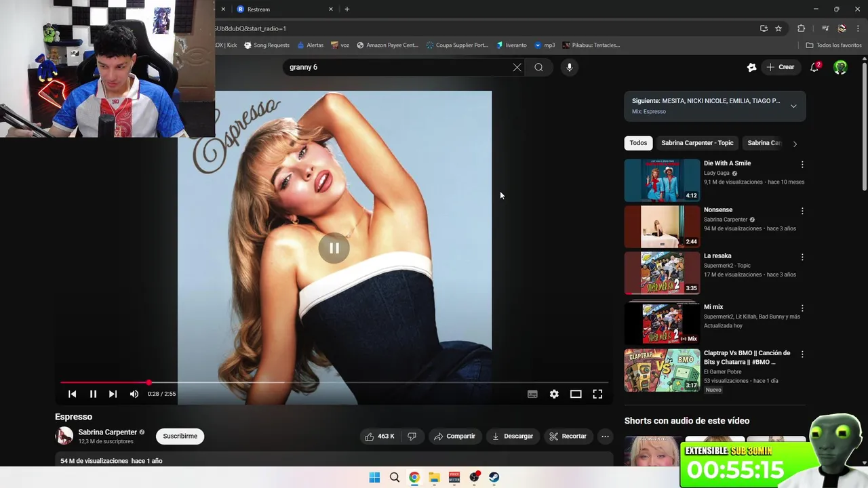
Task: Open liveranto bookmark
Action: [511, 45]
